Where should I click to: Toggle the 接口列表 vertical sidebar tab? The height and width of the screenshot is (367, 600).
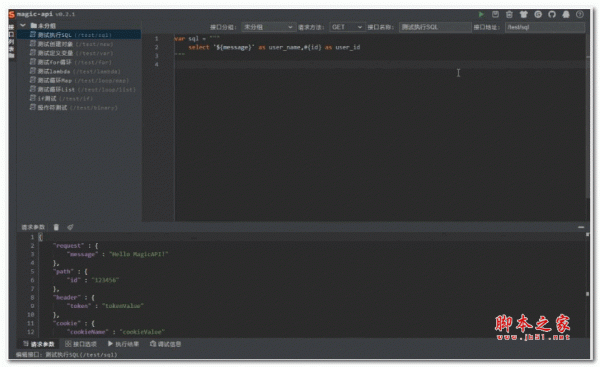11,41
